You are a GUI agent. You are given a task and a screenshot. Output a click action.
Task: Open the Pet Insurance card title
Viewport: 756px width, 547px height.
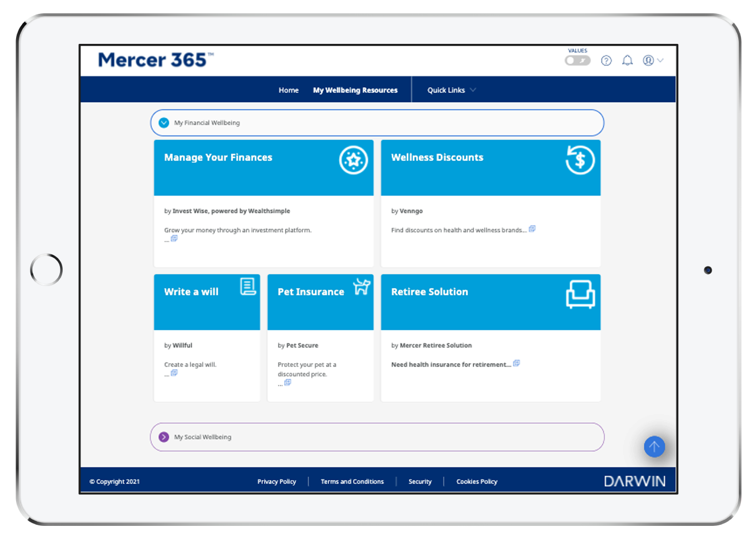coord(311,292)
